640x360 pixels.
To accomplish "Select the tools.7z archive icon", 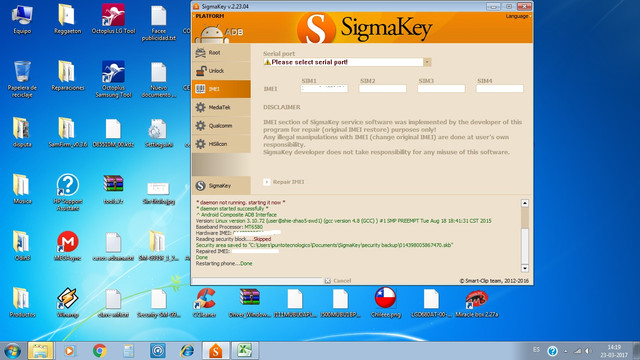I will point(113,189).
